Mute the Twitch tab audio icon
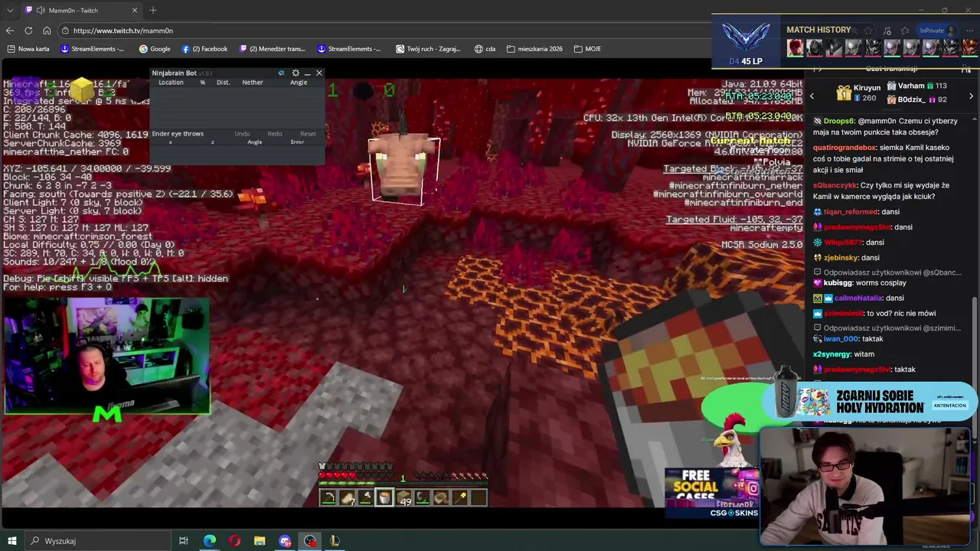Image resolution: width=980 pixels, height=551 pixels. pyautogui.click(x=39, y=11)
